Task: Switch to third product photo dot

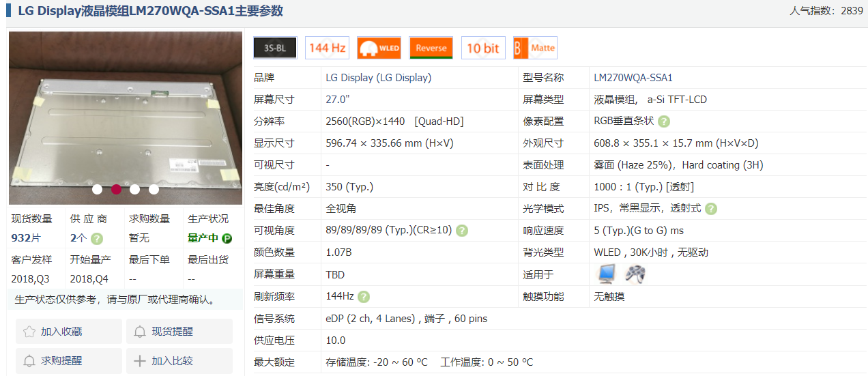Action: coord(135,189)
